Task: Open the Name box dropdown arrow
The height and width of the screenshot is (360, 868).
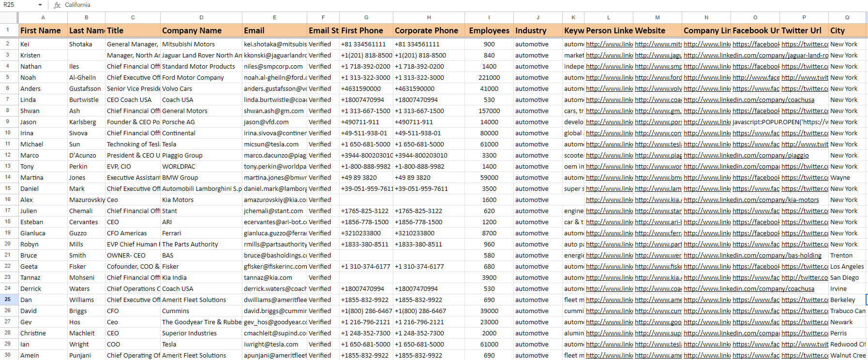Action: (40, 5)
